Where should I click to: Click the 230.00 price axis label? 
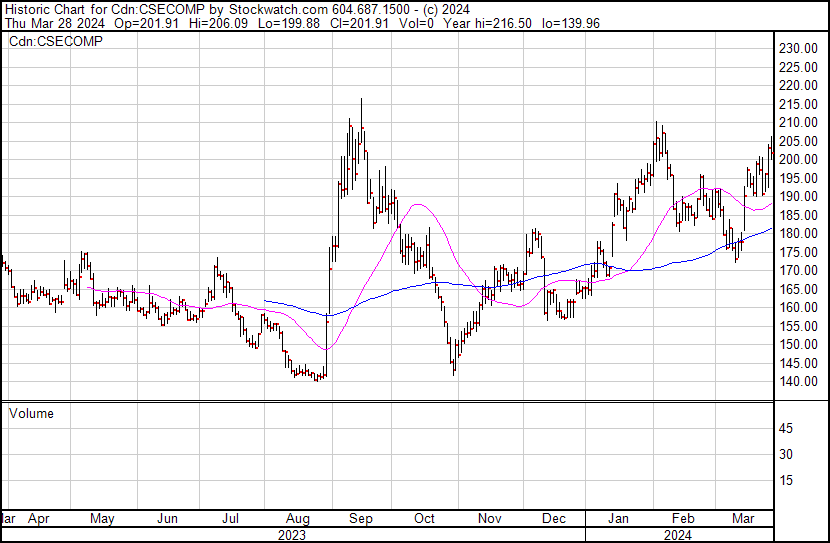tap(800, 48)
